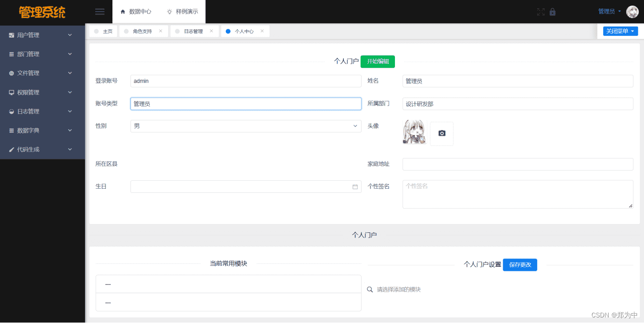Toggle the hamburger menu collapse icon
The width and height of the screenshot is (644, 323).
coord(99,12)
